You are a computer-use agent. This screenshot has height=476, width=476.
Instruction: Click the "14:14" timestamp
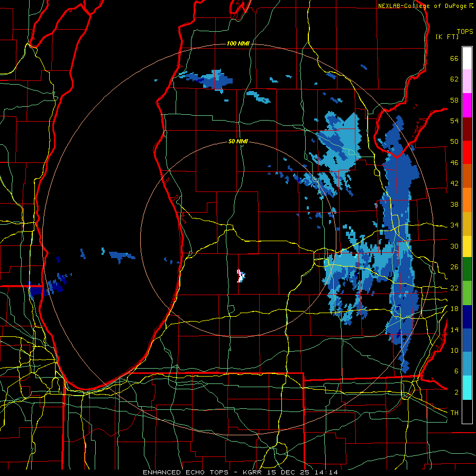click(x=326, y=472)
